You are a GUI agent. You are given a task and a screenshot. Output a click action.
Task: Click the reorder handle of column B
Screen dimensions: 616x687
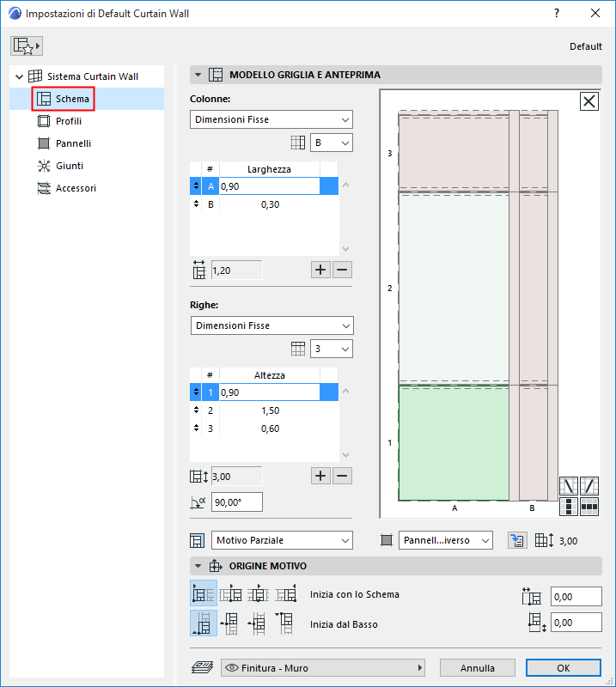point(196,204)
